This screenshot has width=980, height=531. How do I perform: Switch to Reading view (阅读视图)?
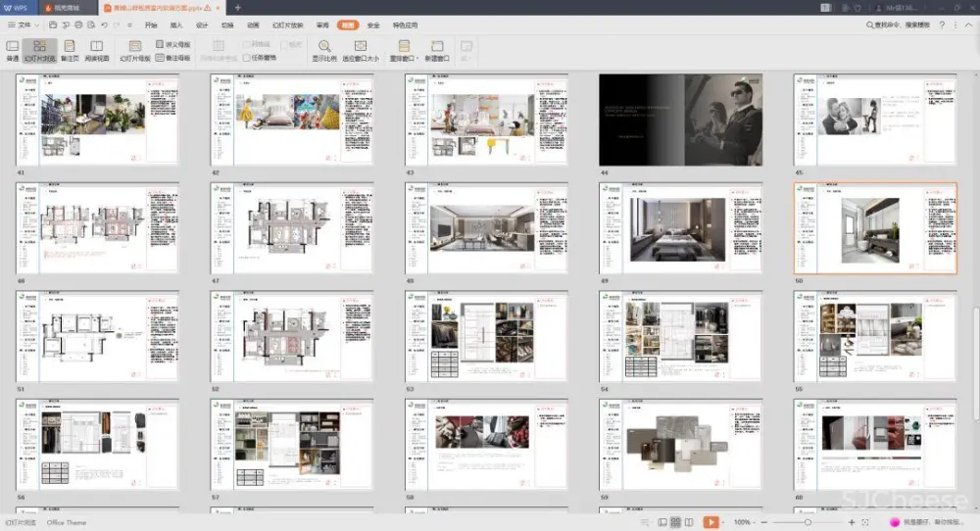pos(97,50)
